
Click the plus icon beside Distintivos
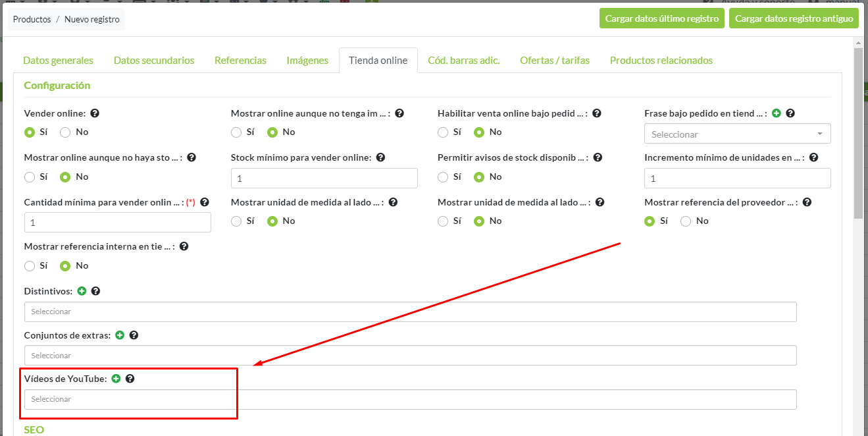point(82,290)
